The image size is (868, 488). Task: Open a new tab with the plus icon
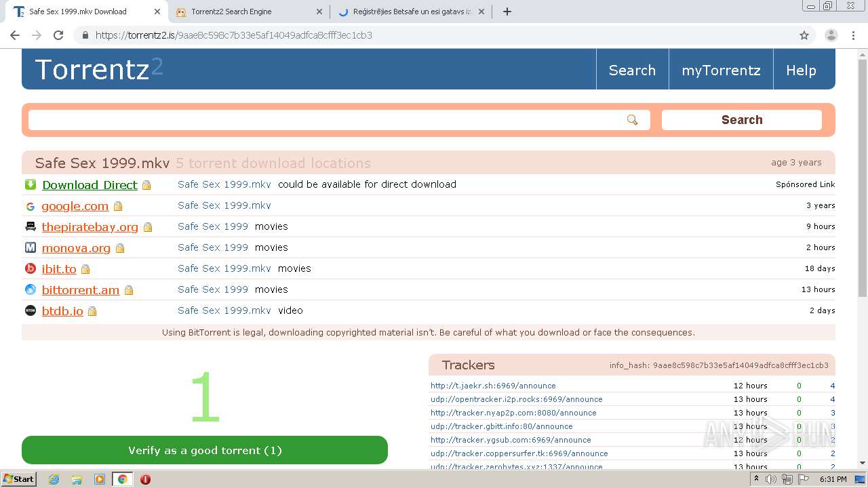[x=507, y=12]
